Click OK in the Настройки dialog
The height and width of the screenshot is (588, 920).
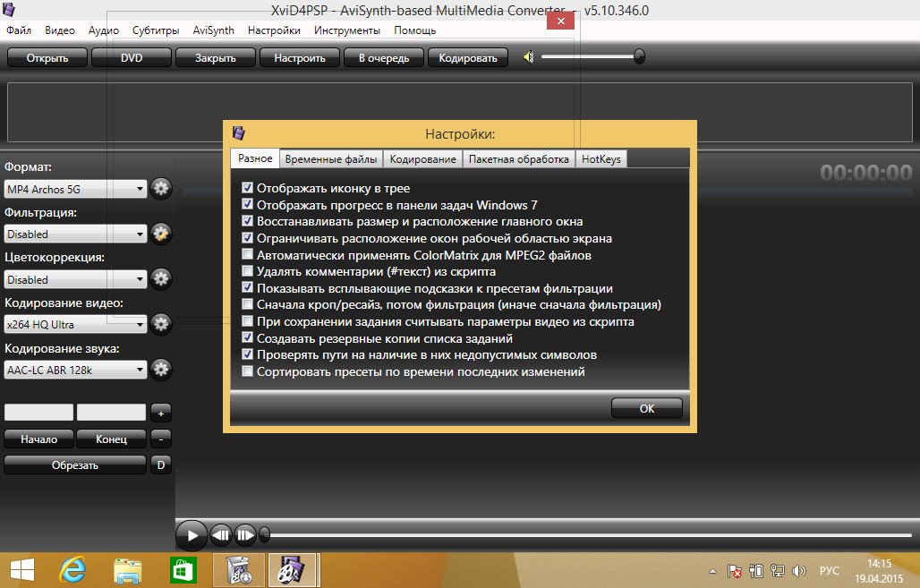(x=646, y=408)
